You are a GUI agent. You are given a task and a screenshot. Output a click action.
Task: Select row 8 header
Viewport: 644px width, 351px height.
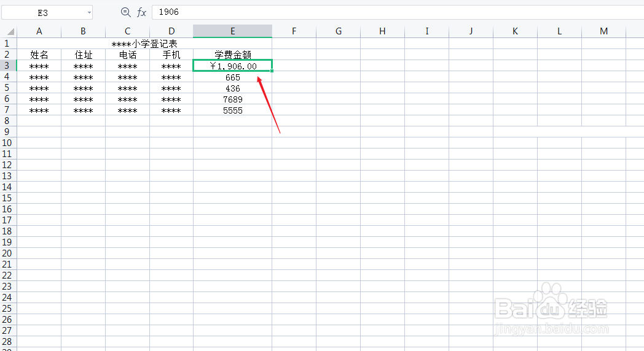7,120
